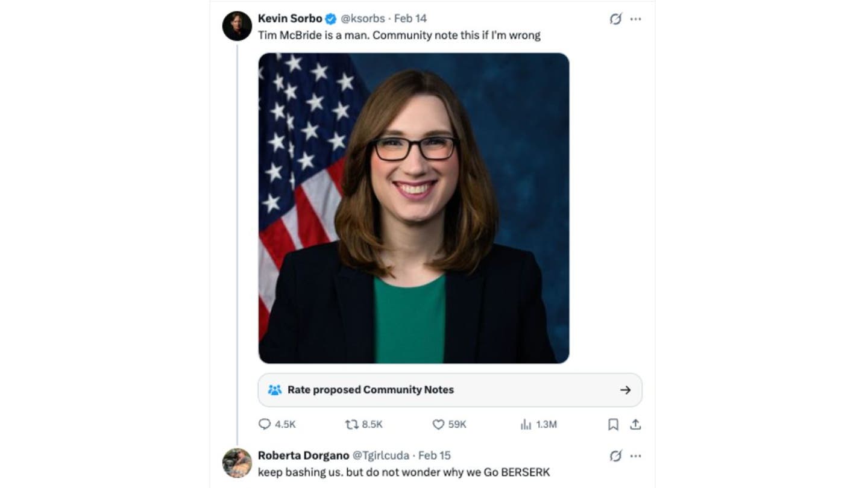Open view analytics icon showing 1.3M

click(x=526, y=424)
